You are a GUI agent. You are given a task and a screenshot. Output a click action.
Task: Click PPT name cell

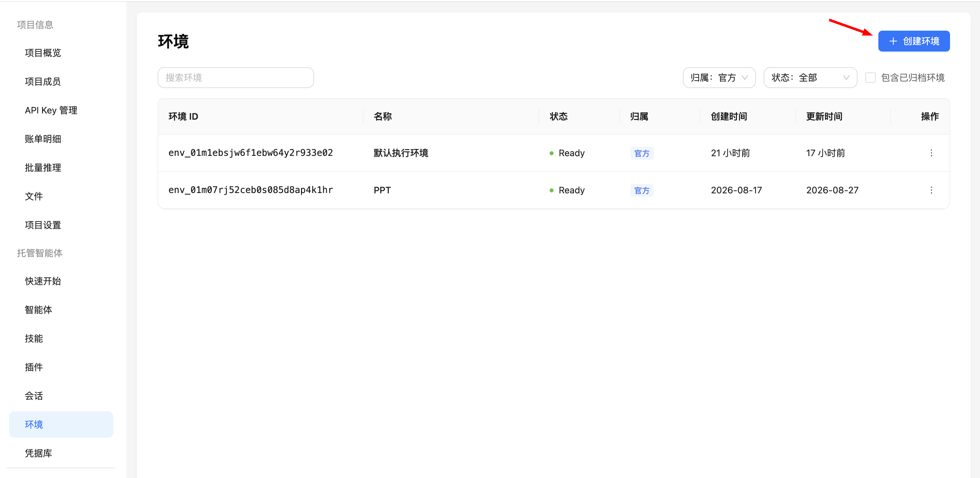pos(382,190)
